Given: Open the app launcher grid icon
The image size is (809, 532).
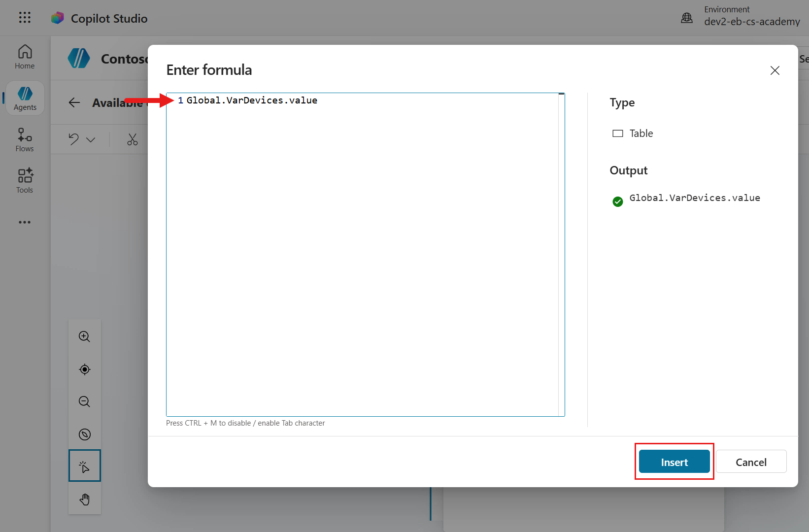Looking at the screenshot, I should 25,18.
